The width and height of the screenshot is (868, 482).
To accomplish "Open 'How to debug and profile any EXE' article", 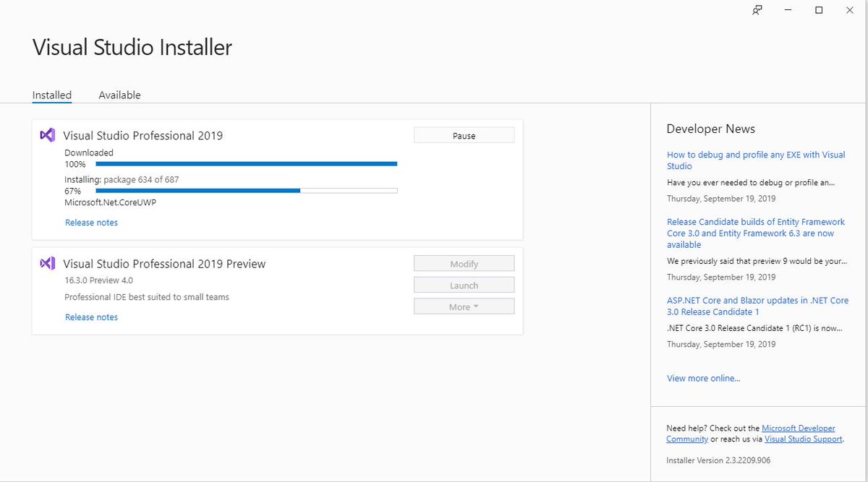I will tap(756, 160).
